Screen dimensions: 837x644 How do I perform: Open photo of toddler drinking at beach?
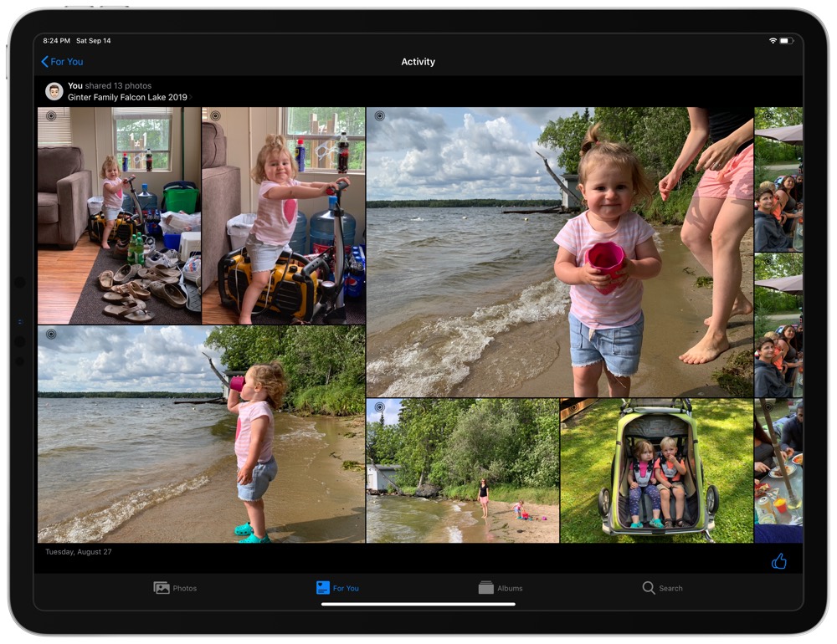pyautogui.click(x=201, y=434)
